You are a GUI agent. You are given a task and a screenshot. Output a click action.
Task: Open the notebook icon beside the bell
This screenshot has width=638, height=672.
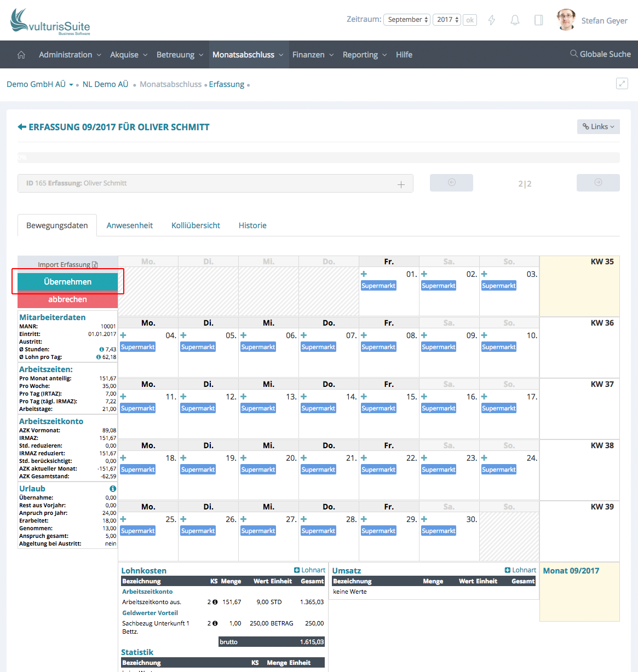click(x=538, y=20)
